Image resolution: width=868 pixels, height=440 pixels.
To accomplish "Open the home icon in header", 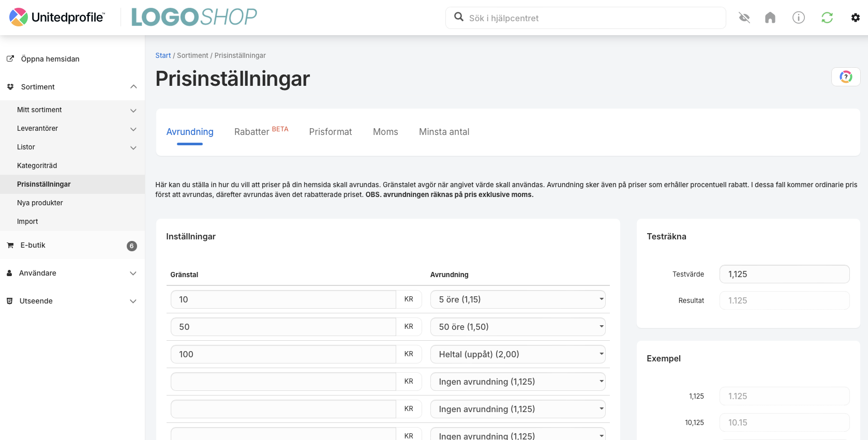I will pos(770,18).
